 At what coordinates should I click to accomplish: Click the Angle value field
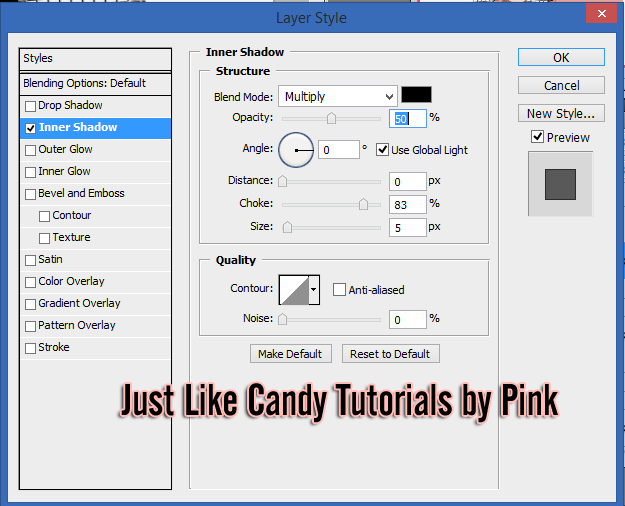(x=339, y=150)
